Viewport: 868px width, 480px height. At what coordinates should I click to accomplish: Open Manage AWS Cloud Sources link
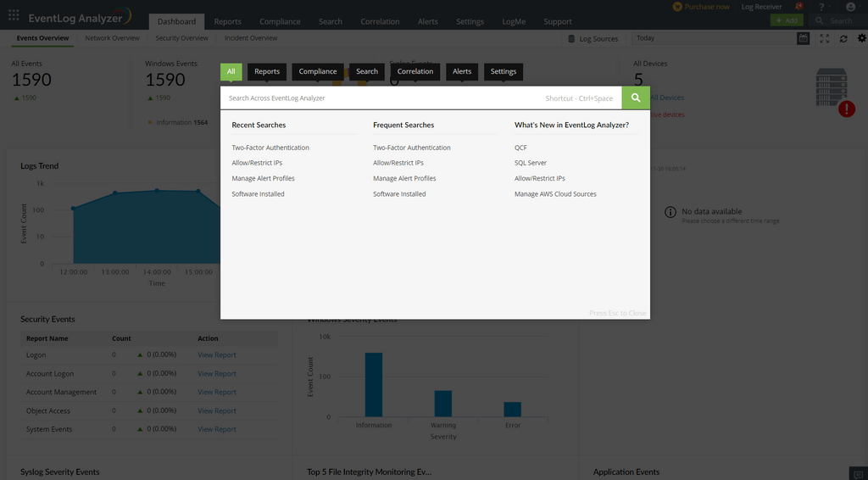pos(555,193)
